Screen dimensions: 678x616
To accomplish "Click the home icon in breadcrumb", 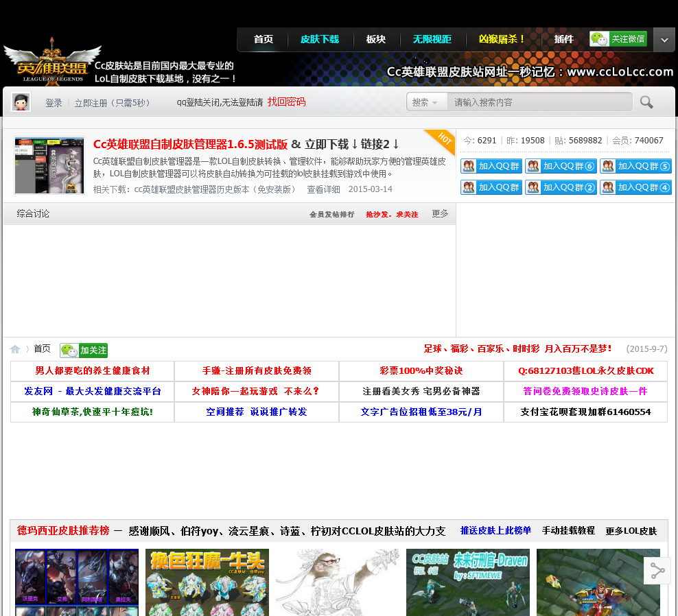I will click(x=15, y=349).
